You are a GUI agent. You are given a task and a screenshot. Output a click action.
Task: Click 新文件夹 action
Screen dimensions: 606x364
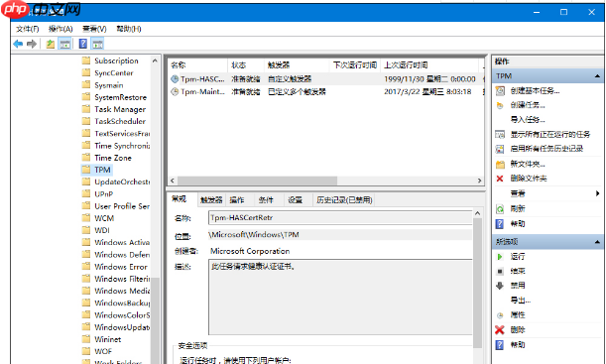(528, 165)
